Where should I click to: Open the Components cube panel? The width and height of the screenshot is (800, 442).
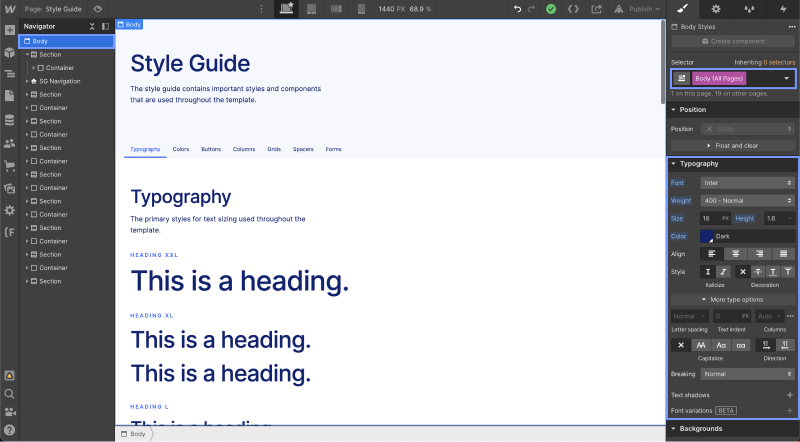pyautogui.click(x=10, y=52)
